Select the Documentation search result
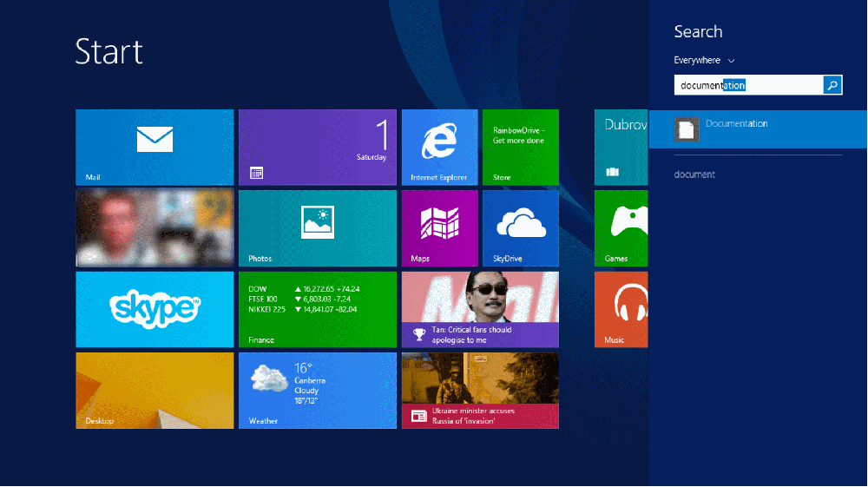This screenshot has height=487, width=868. coord(758,129)
